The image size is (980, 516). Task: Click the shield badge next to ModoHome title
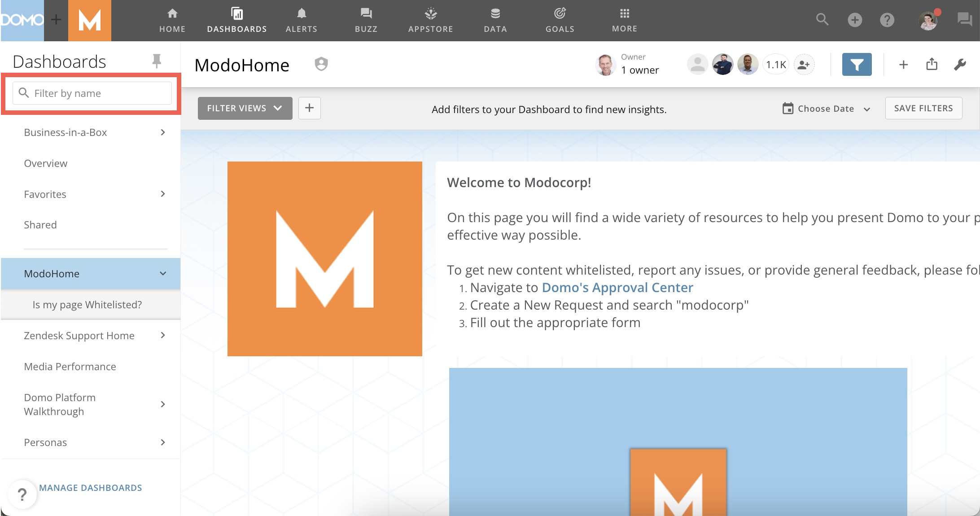click(321, 65)
